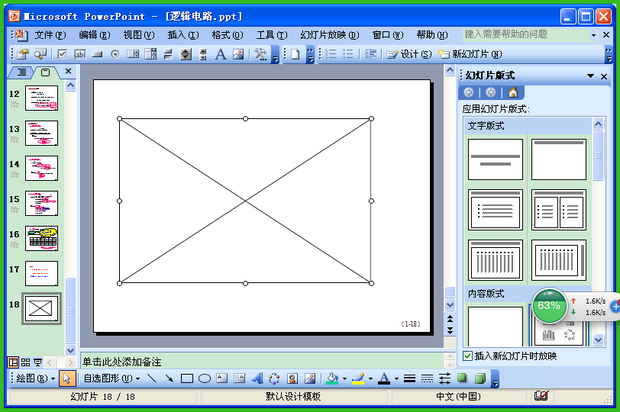Image resolution: width=620 pixels, height=412 pixels.
Task: Click the select objects arrow cursor tool
Action: 66,379
